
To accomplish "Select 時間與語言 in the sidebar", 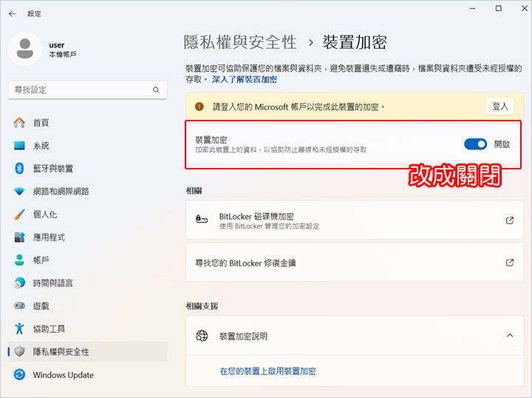I will [53, 283].
